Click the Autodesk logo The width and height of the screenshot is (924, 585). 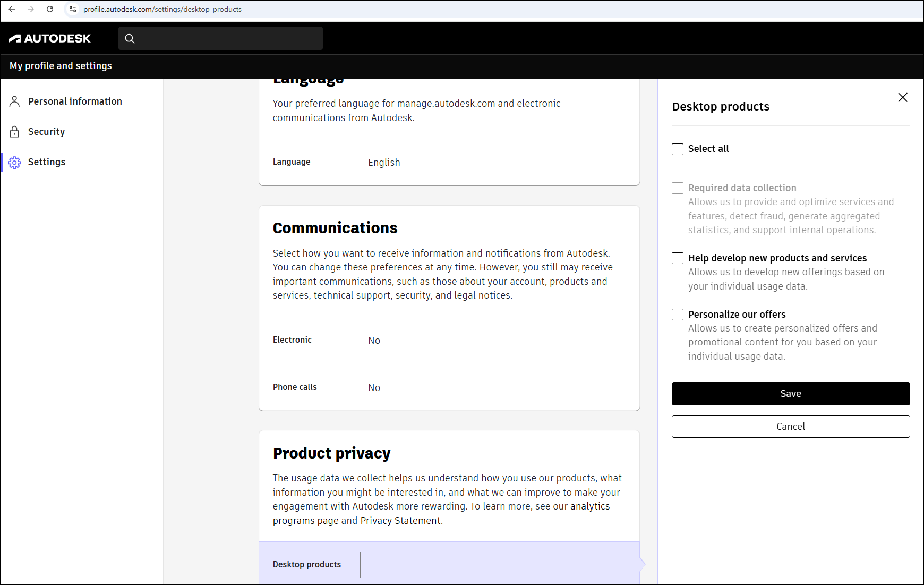49,38
